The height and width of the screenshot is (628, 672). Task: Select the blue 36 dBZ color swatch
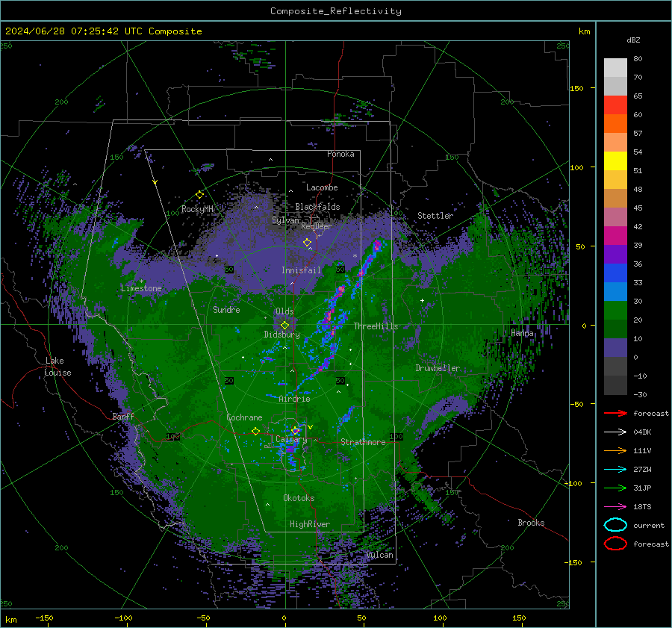pyautogui.click(x=615, y=273)
